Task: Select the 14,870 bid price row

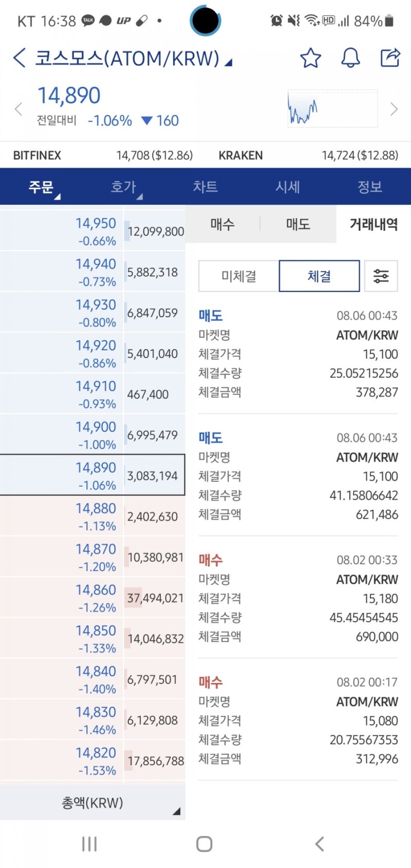Action: pyautogui.click(x=92, y=557)
